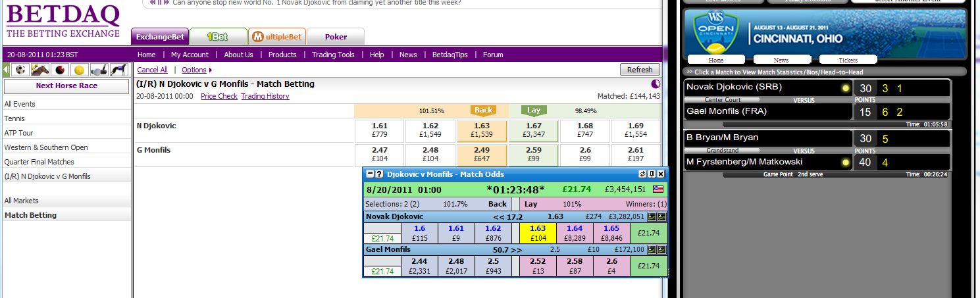
Task: Switch to the Poker tab
Action: [x=336, y=37]
